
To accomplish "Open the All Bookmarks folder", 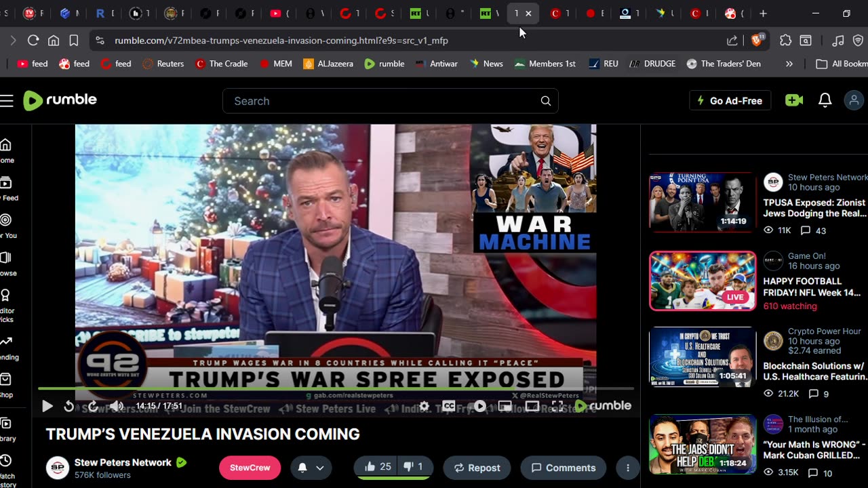I will pyautogui.click(x=842, y=64).
